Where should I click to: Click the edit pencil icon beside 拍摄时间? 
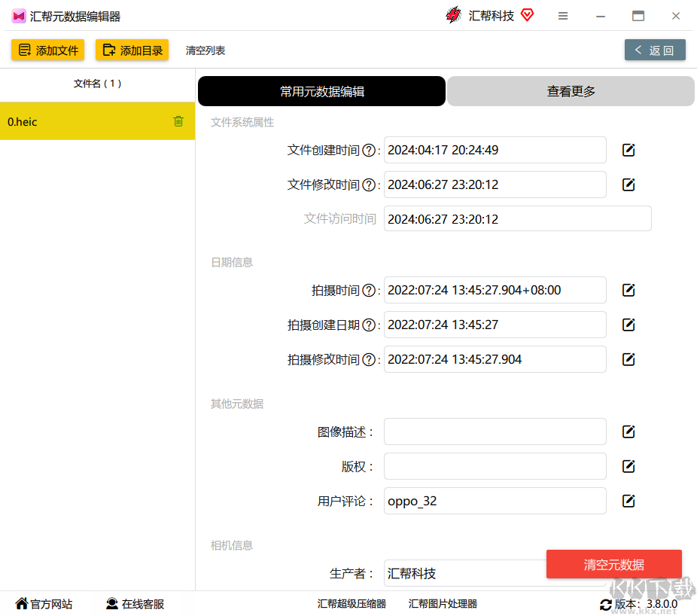628,290
